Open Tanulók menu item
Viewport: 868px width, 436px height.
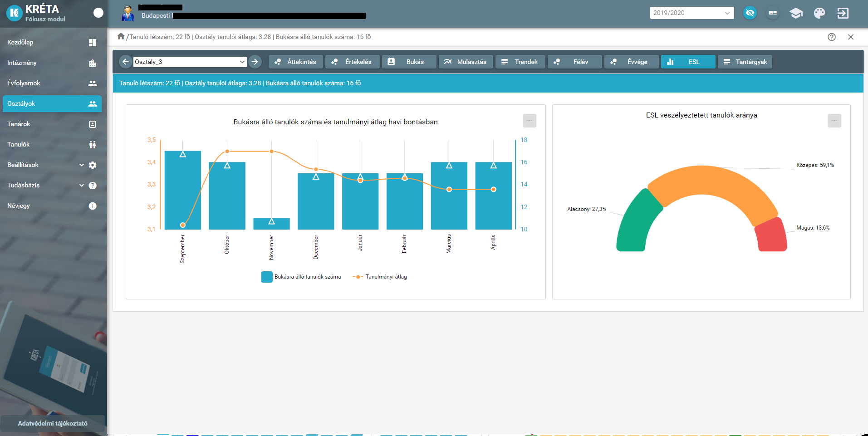point(52,144)
